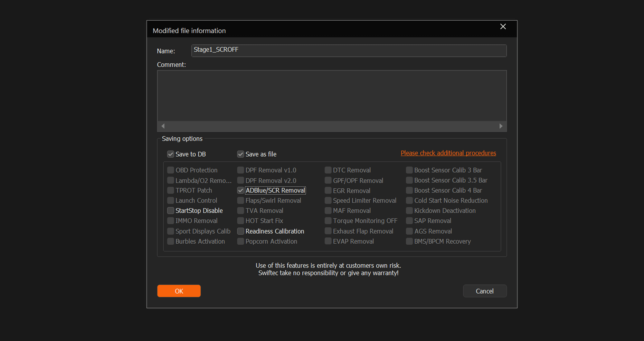Disable the ADBlue/SCR Removal option
The width and height of the screenshot is (644, 341).
(x=241, y=190)
